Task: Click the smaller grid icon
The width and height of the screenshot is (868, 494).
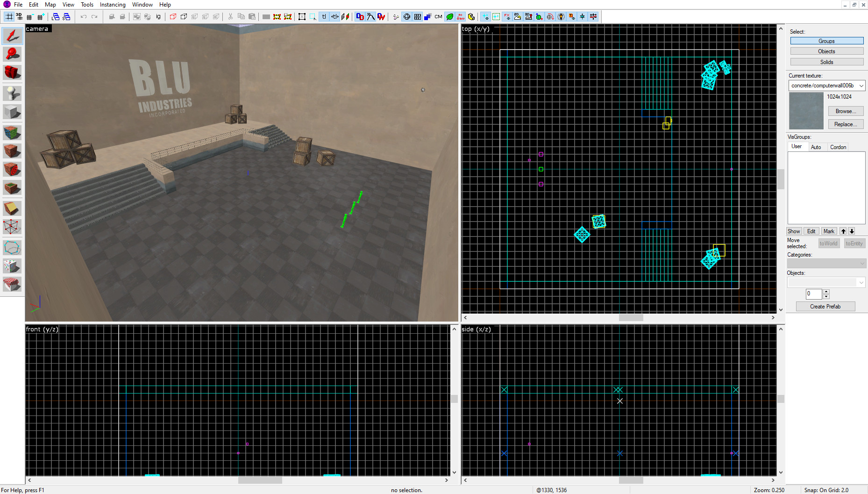Action: pos(30,17)
